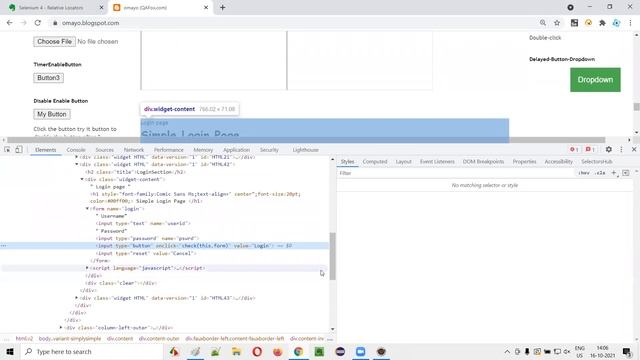
Task: Switch to the DOM Breakpoints pane
Action: (x=483, y=162)
